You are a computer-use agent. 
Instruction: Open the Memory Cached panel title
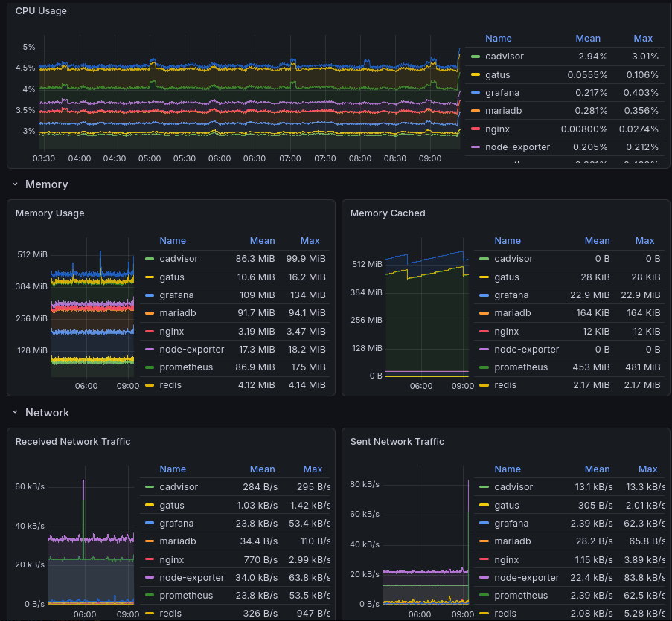coord(388,213)
